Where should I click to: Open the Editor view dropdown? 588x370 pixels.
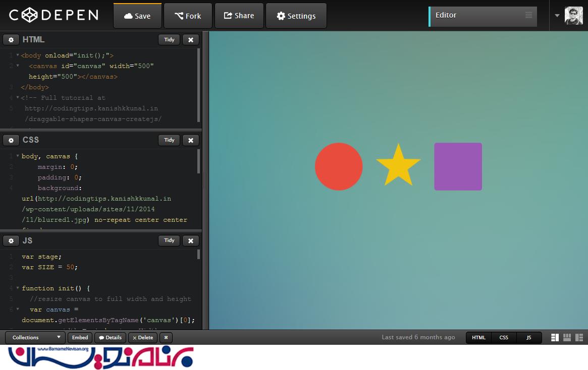483,17
